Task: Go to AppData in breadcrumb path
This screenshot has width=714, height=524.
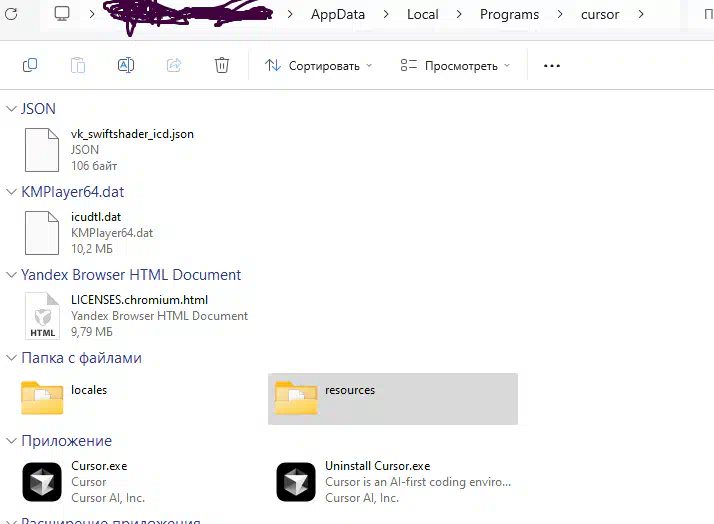Action: [338, 15]
